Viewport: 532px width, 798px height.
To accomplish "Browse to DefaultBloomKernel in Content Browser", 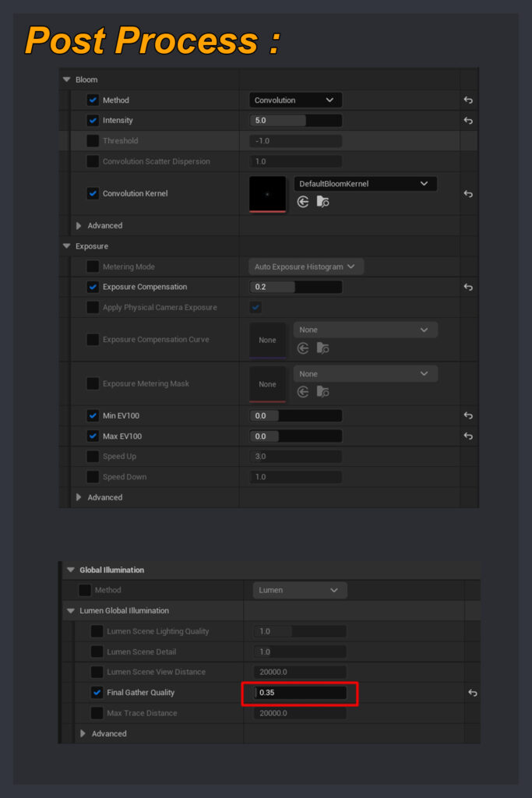I will coord(322,202).
